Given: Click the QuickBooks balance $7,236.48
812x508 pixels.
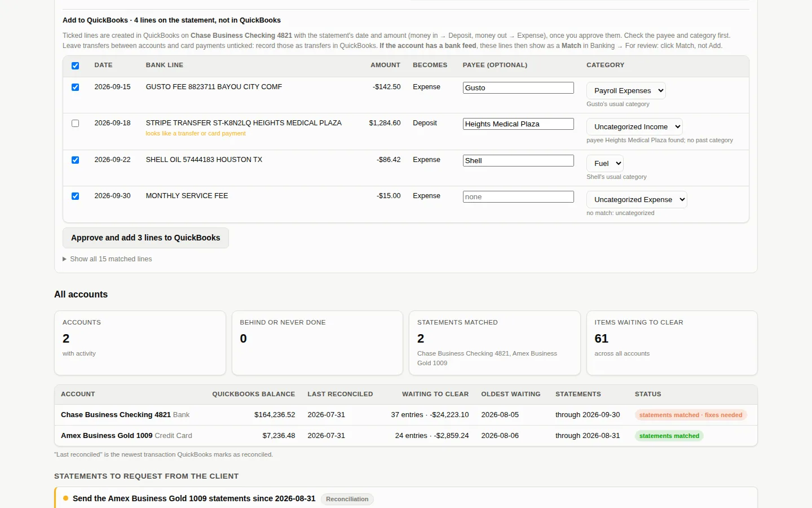Looking at the screenshot, I should pyautogui.click(x=279, y=436).
